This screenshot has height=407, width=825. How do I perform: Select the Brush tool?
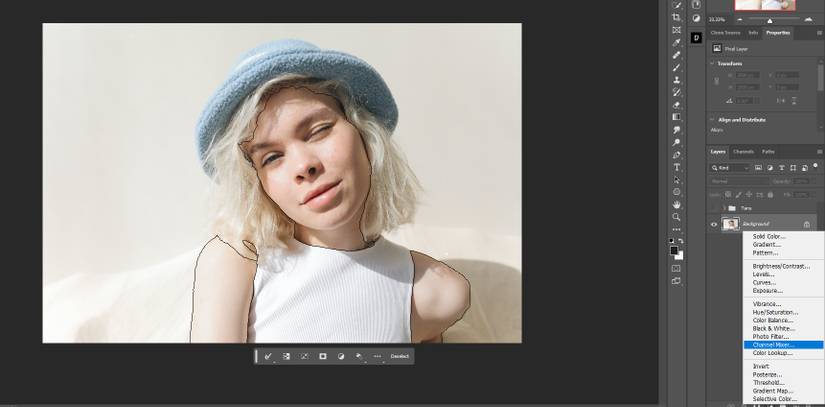click(677, 67)
